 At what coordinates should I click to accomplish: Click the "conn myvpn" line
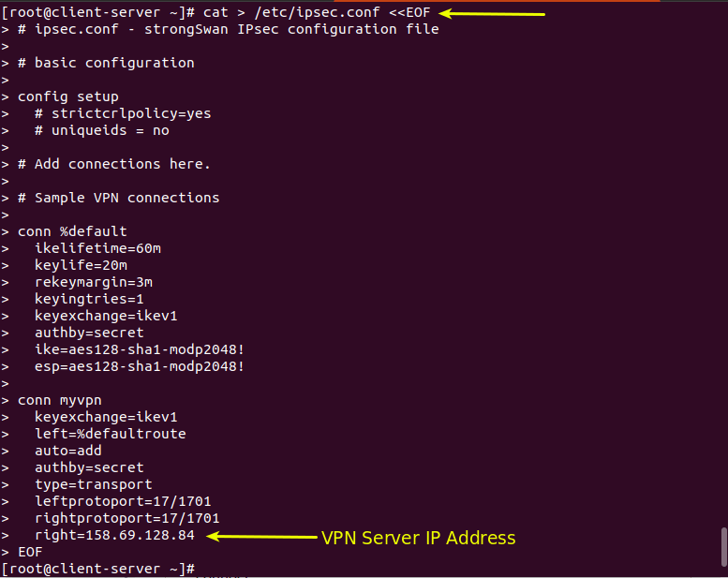(x=59, y=400)
